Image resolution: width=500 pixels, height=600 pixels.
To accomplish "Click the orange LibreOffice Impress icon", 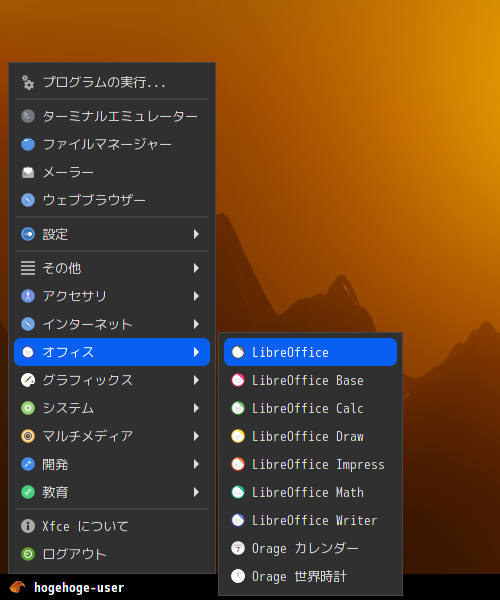I will 238,464.
